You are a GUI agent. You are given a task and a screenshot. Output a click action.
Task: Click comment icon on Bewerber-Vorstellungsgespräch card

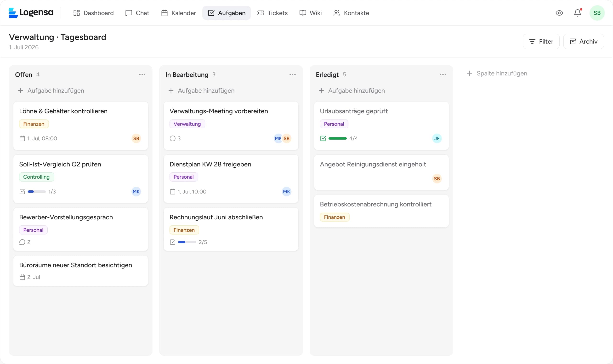[22, 242]
